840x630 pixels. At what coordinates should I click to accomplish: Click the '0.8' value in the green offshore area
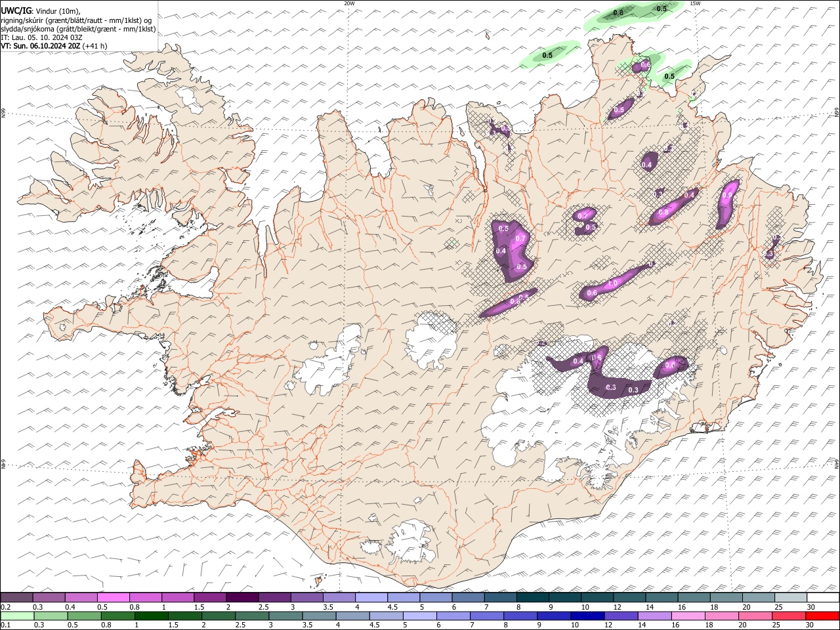pos(618,12)
